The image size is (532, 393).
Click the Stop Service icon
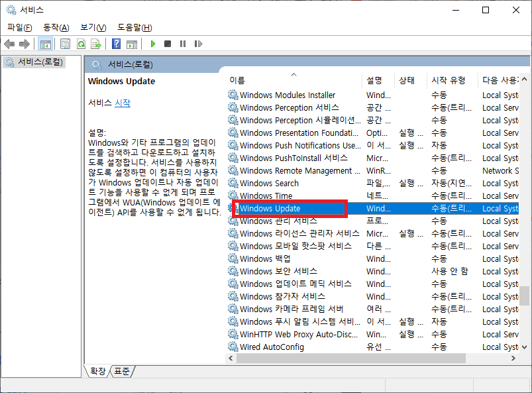coord(168,44)
